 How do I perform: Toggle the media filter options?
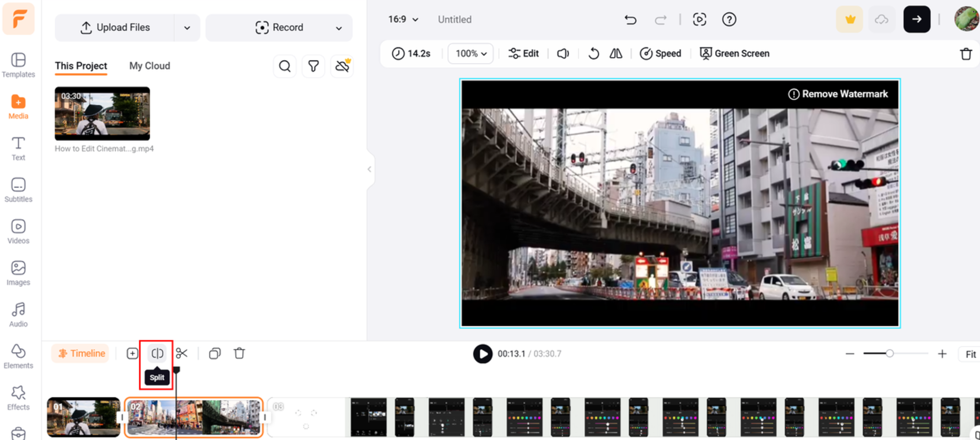[x=313, y=66]
